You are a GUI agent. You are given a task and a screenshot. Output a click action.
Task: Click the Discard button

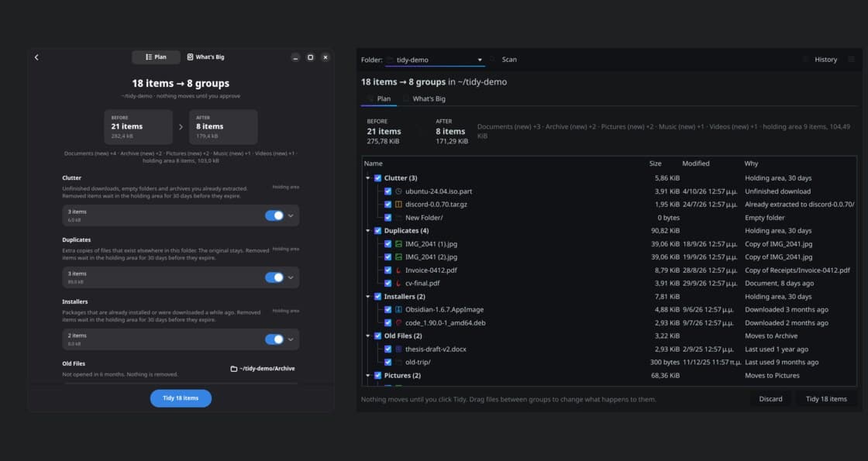[x=770, y=399]
